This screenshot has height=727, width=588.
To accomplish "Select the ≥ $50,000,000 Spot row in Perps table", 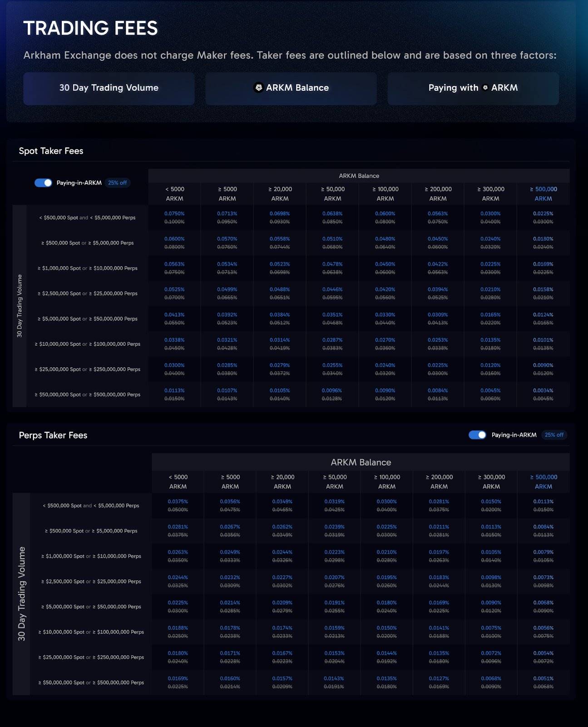I will pos(91,682).
